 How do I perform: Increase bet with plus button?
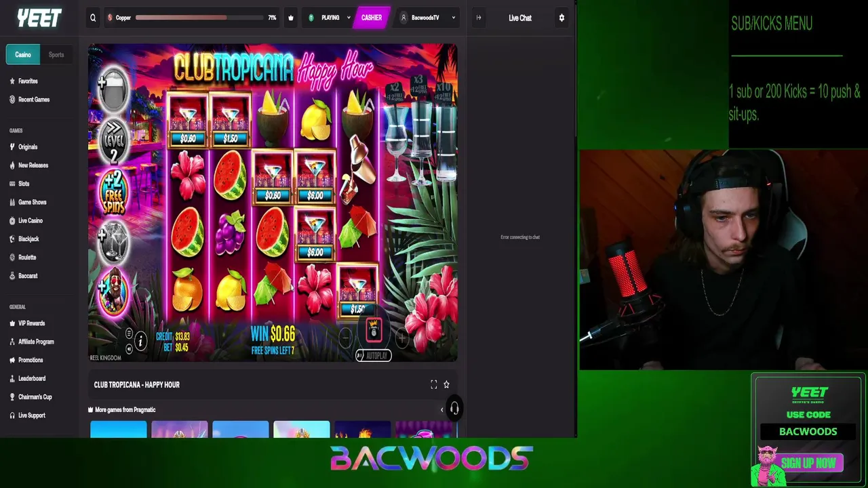tap(401, 337)
